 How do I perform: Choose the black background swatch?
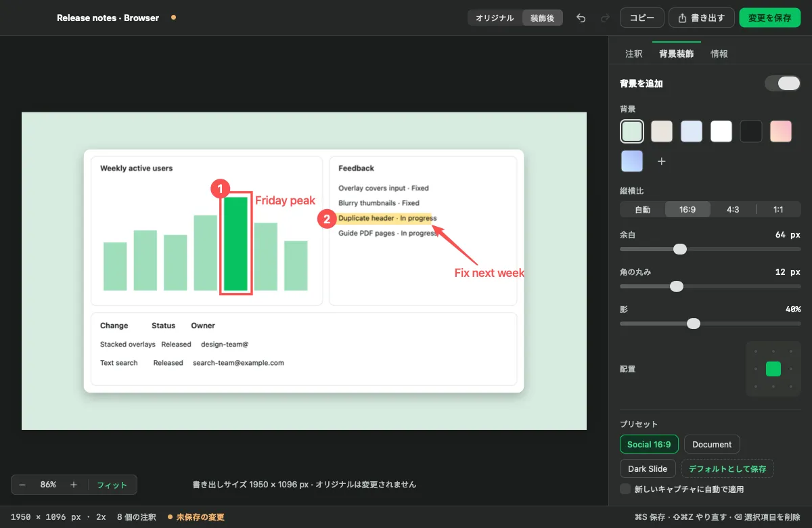click(751, 131)
